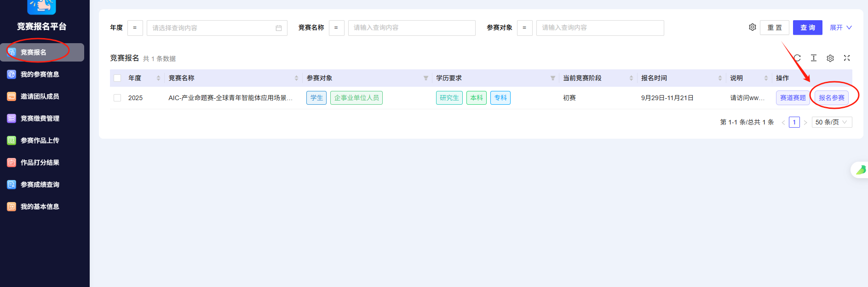Click the 竞赛名称 query input field
868x287 pixels.
(x=412, y=28)
